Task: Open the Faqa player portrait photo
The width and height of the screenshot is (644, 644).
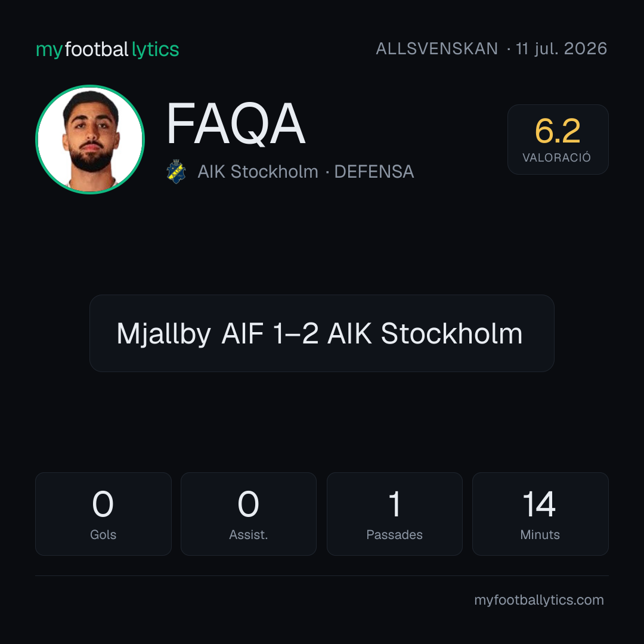Action: coord(90,140)
